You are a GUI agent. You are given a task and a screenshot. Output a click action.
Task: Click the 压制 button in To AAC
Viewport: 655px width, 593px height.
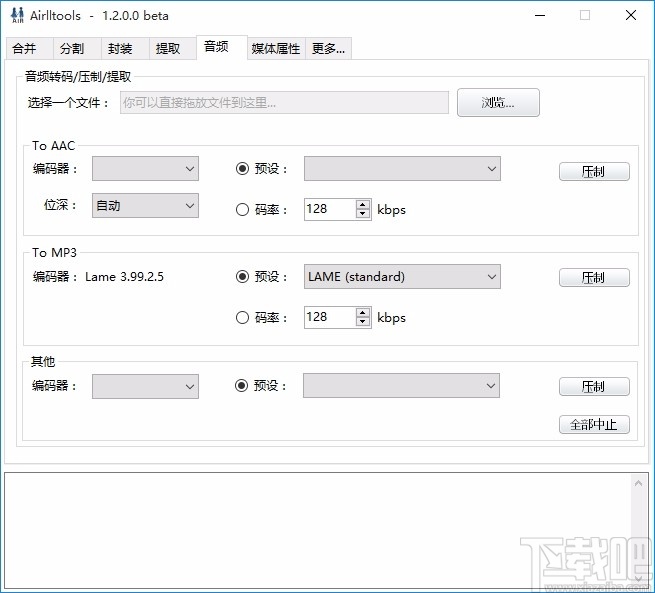pos(594,171)
